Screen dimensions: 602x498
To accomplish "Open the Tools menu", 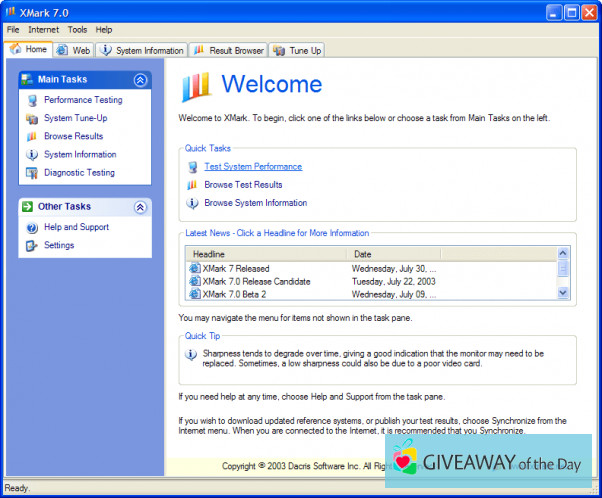I will point(77,30).
